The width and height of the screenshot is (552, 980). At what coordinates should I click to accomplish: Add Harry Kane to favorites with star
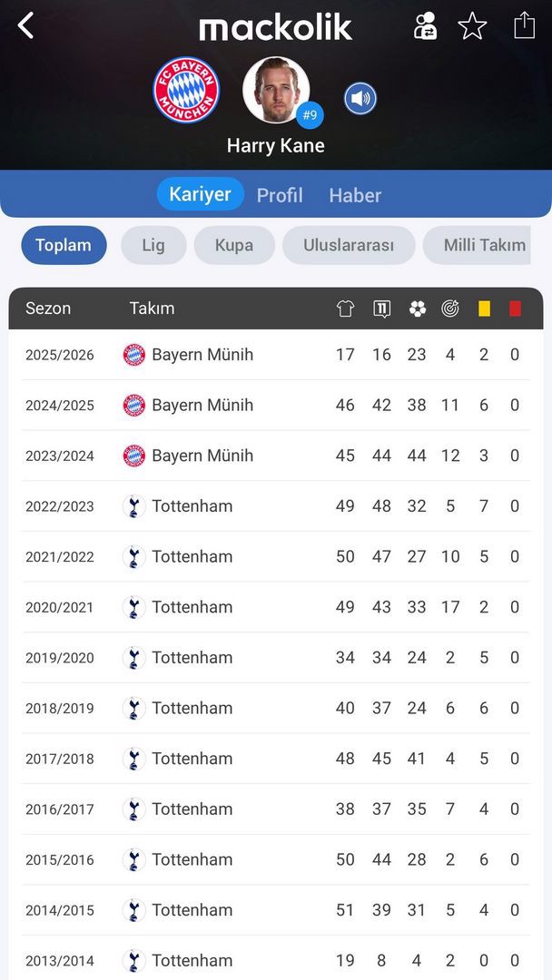(472, 26)
